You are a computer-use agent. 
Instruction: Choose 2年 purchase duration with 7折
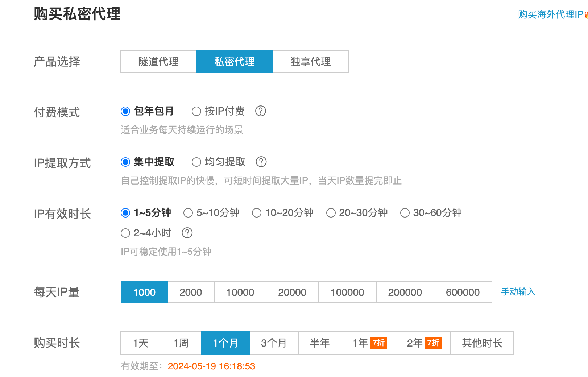(x=423, y=343)
